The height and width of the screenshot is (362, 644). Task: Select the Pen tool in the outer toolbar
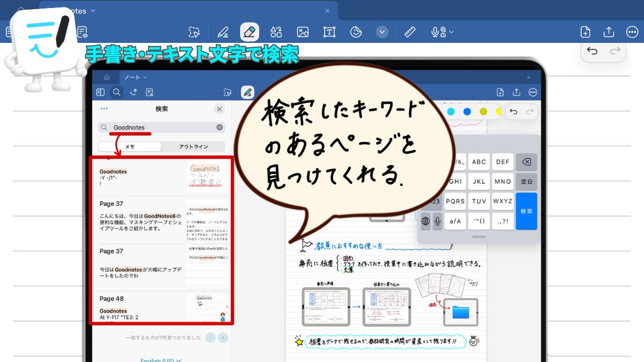click(223, 32)
